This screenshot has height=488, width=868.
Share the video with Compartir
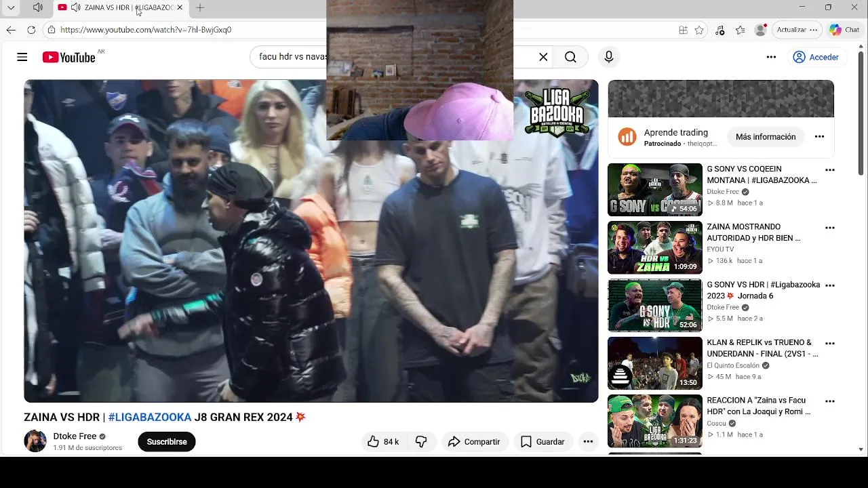[475, 441]
